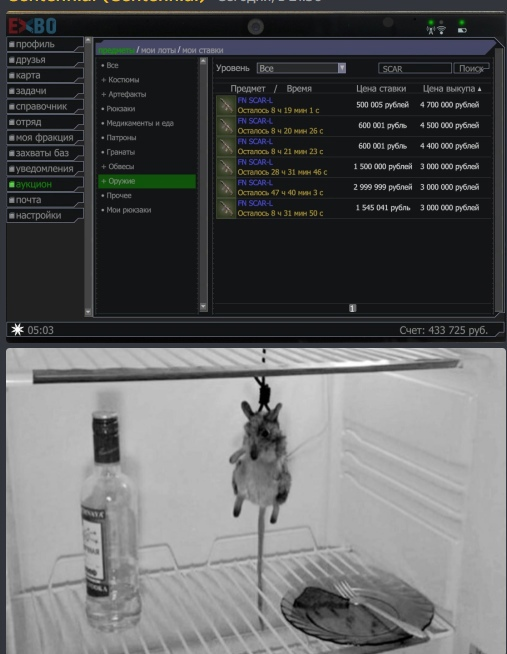
Task: Click weapon icon of 4 400 000 lot
Action: coord(226,146)
